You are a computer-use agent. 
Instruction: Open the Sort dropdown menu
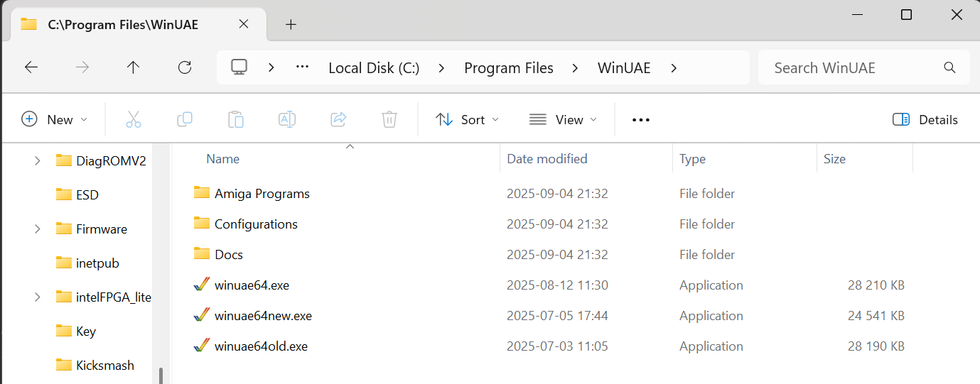(x=467, y=119)
